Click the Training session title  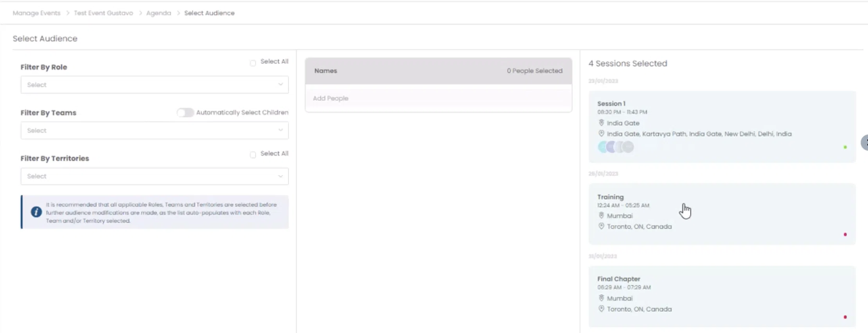pos(610,197)
